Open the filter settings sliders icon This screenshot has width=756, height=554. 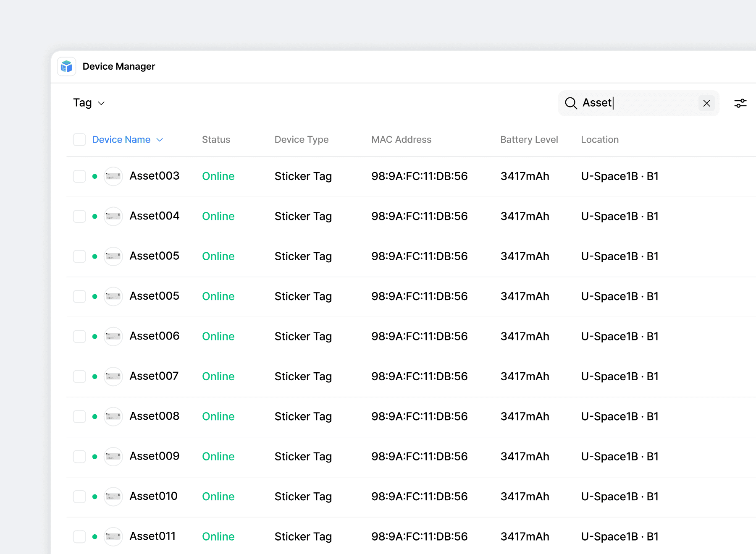(x=740, y=103)
